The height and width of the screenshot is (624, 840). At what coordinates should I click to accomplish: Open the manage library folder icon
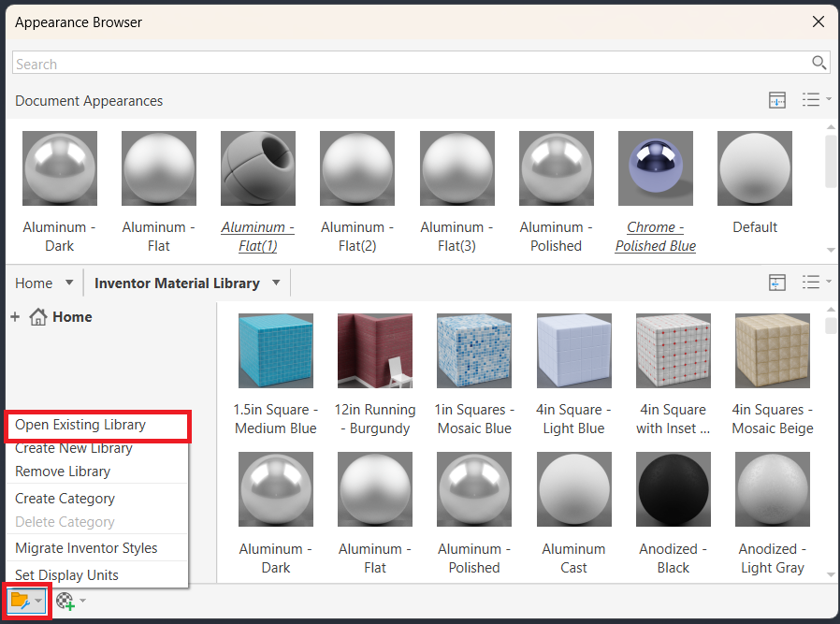pyautogui.click(x=21, y=601)
